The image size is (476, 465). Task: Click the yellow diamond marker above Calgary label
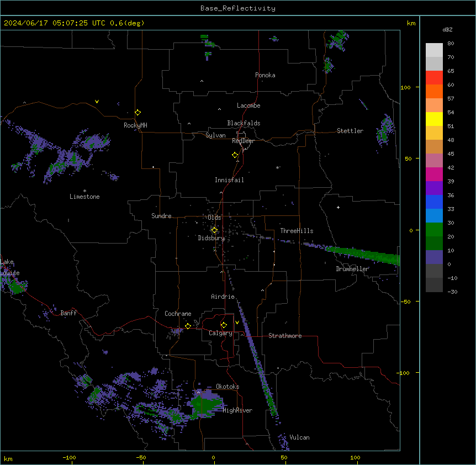(224, 325)
